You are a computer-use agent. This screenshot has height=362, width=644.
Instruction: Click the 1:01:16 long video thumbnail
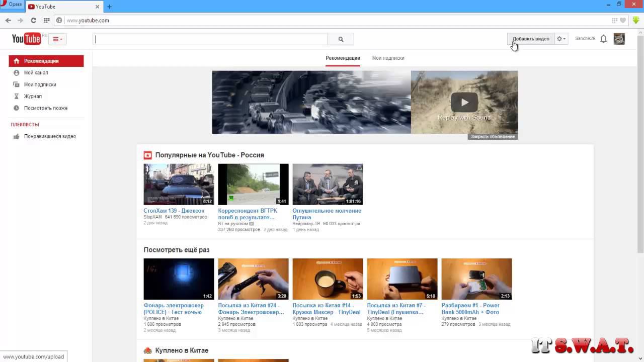coord(328,184)
